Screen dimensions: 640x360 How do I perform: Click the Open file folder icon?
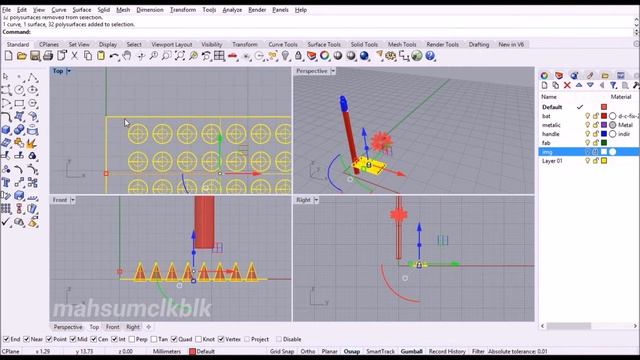coord(22,56)
